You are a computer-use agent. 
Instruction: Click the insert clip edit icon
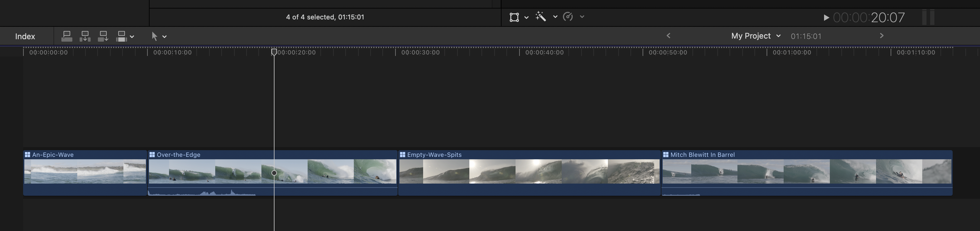pos(85,36)
